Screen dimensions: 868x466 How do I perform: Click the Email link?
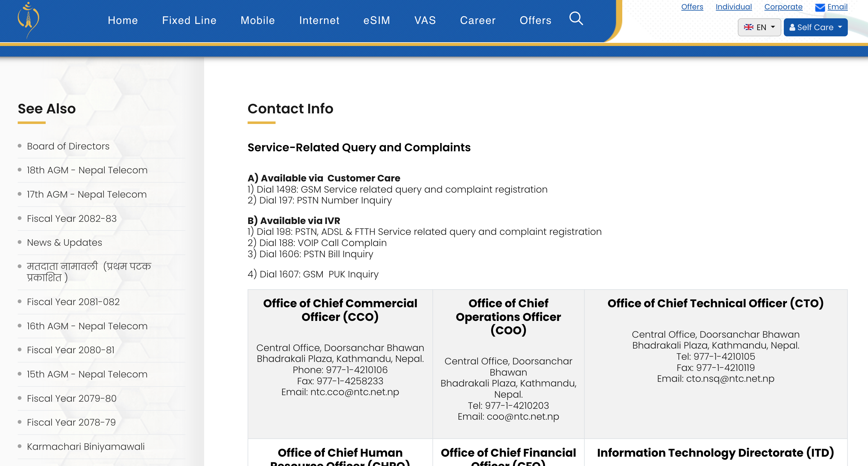point(837,7)
